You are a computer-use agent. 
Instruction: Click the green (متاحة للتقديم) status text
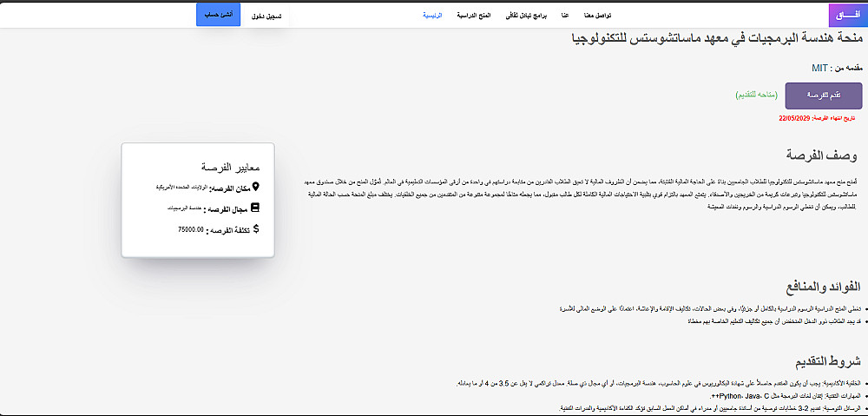click(756, 96)
